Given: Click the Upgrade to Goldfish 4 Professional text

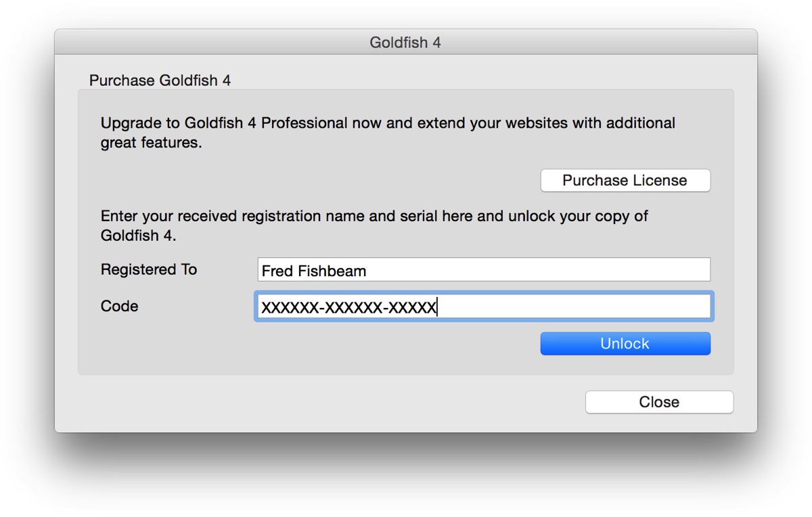Looking at the screenshot, I should 388,133.
